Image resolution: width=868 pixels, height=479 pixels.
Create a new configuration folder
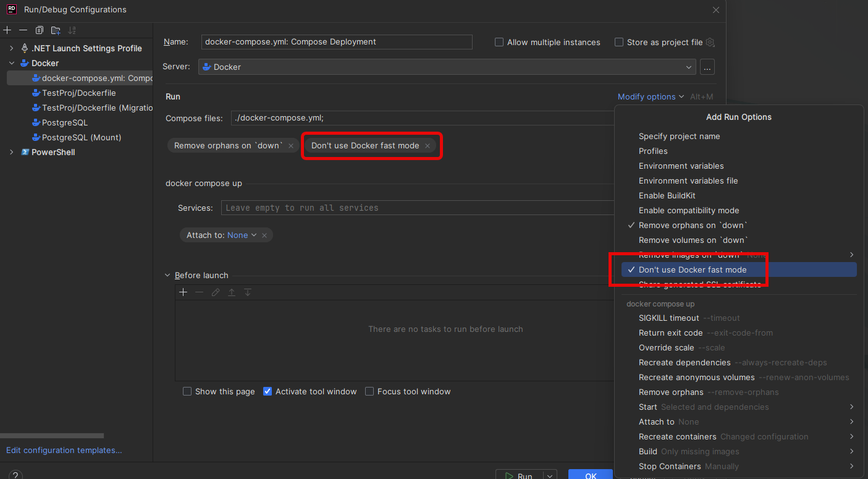tap(56, 30)
